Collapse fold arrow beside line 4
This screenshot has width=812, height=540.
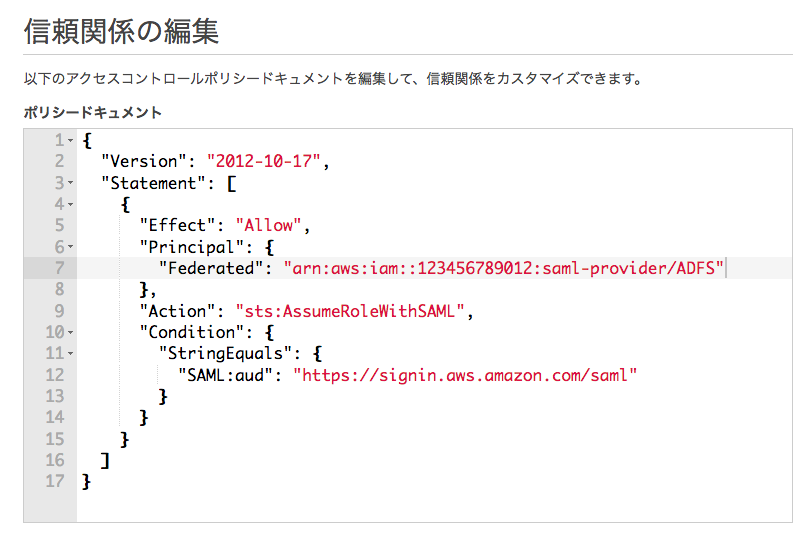click(x=70, y=205)
